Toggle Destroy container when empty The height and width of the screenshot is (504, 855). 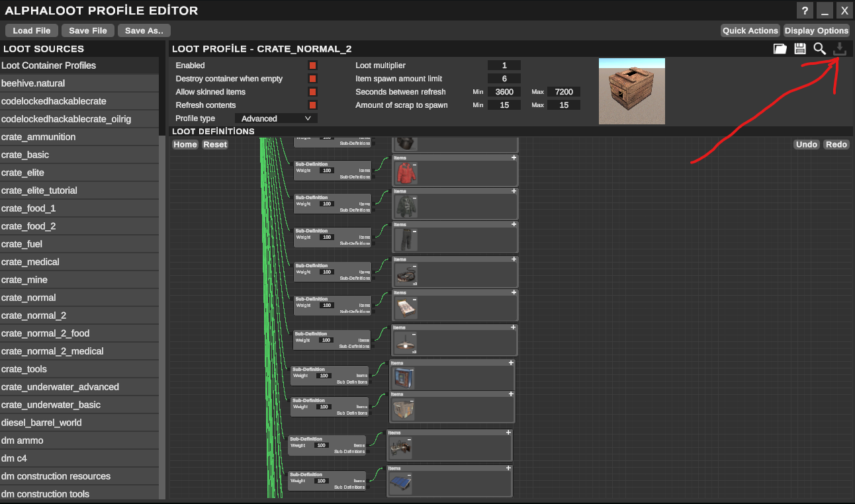[x=312, y=79]
